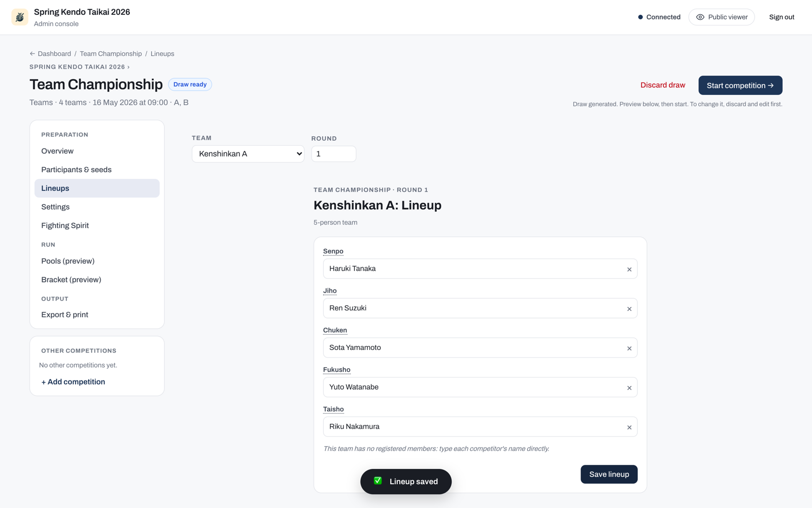
Task: Remove Ren Suzuki from Jiho slot
Action: (629, 309)
